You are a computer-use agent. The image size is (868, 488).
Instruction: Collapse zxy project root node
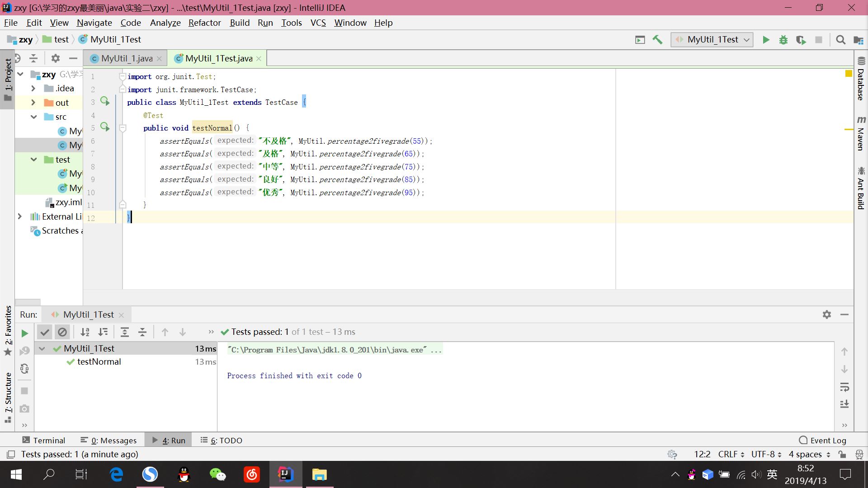[20, 74]
